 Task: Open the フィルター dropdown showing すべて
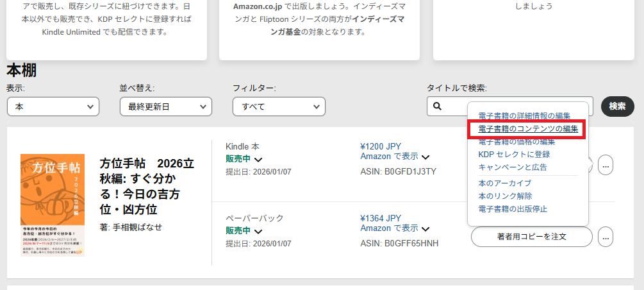point(279,107)
